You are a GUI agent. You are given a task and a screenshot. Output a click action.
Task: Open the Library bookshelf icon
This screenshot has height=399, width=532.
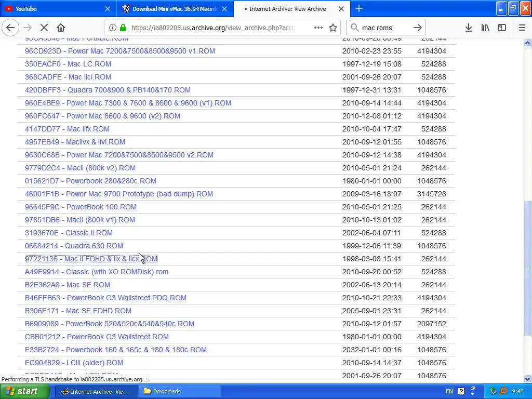485,28
